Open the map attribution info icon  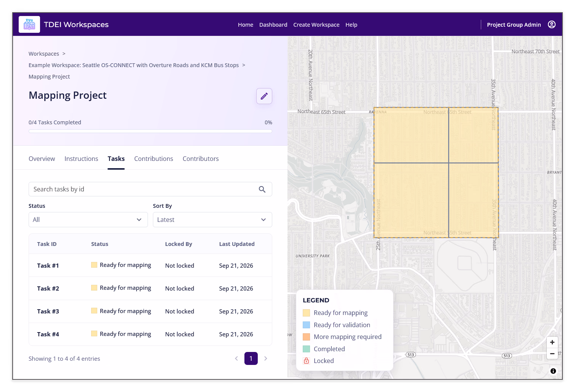tap(553, 371)
